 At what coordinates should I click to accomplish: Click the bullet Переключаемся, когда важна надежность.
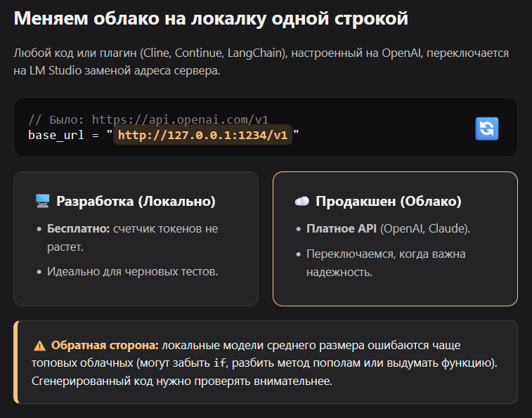386,263
